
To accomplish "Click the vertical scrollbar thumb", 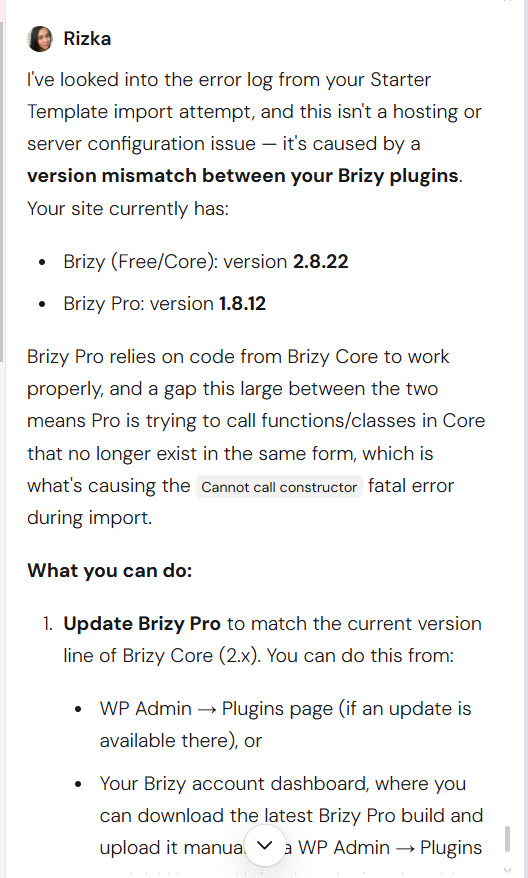I will [507, 838].
